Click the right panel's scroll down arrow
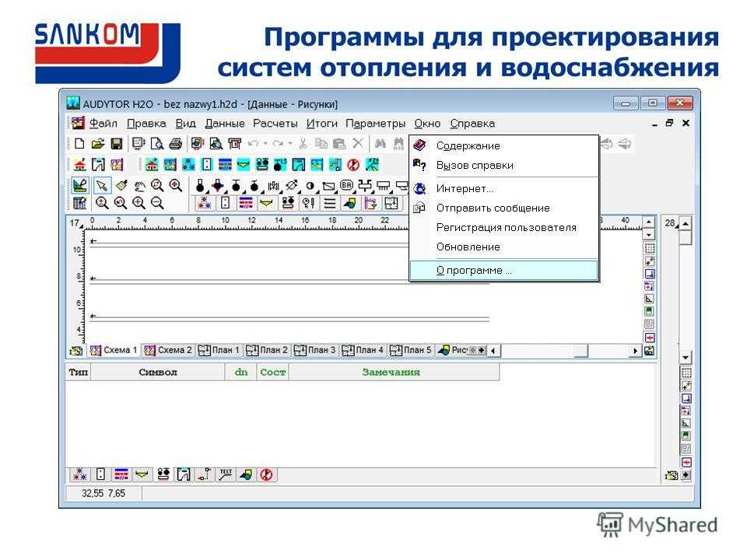Screen dimensions: 747x560 685,358
